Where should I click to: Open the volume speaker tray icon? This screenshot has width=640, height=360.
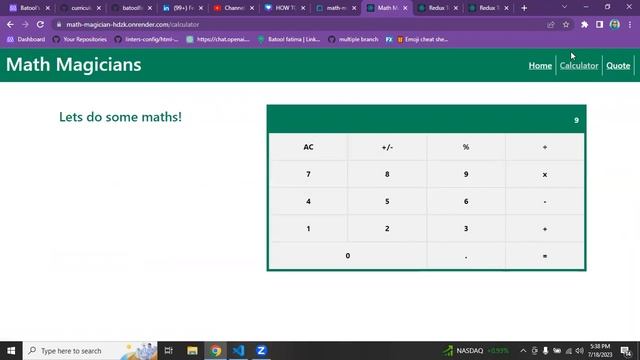tap(580, 351)
